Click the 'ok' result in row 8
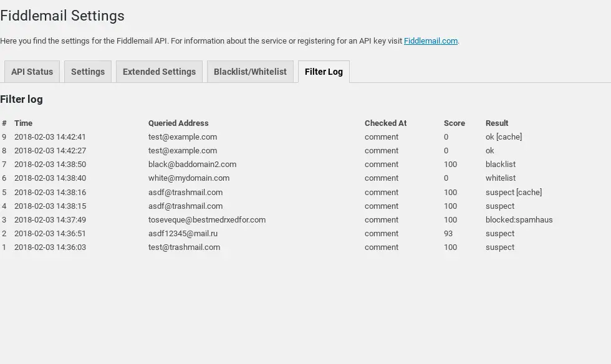The height and width of the screenshot is (364, 611). (490, 150)
